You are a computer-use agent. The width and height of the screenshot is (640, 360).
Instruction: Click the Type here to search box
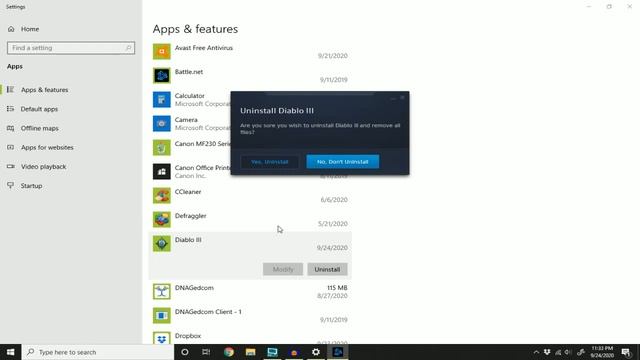98,352
